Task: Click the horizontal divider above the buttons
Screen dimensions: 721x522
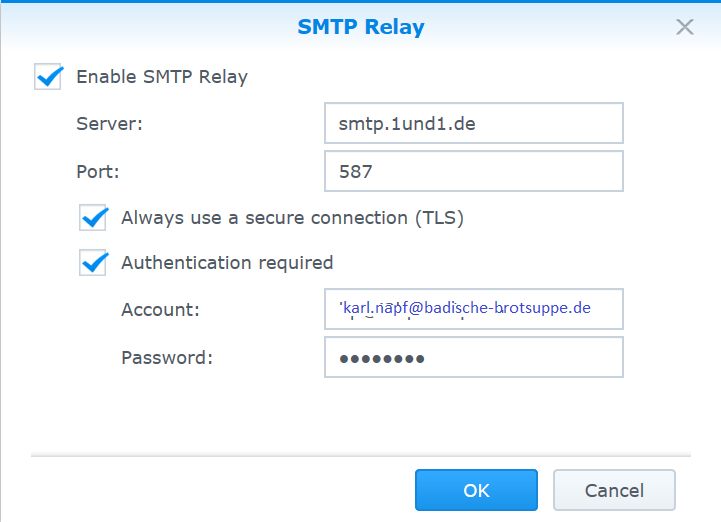Action: coord(360,455)
